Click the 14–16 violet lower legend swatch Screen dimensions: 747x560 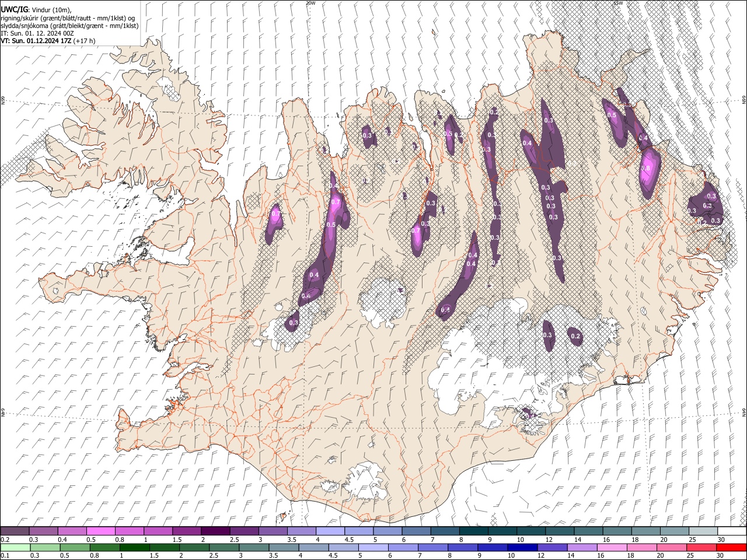582,547
